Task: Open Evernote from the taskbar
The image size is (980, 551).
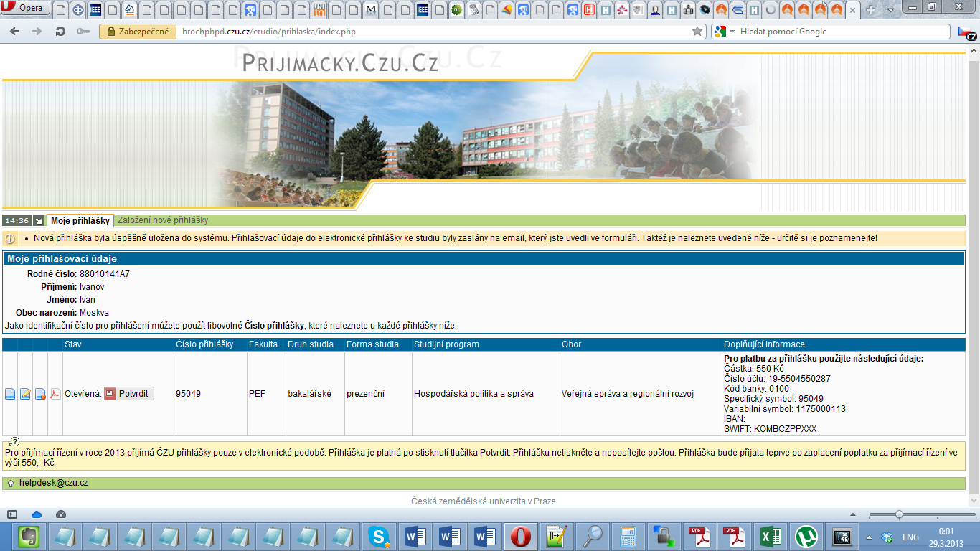Action: (28, 536)
